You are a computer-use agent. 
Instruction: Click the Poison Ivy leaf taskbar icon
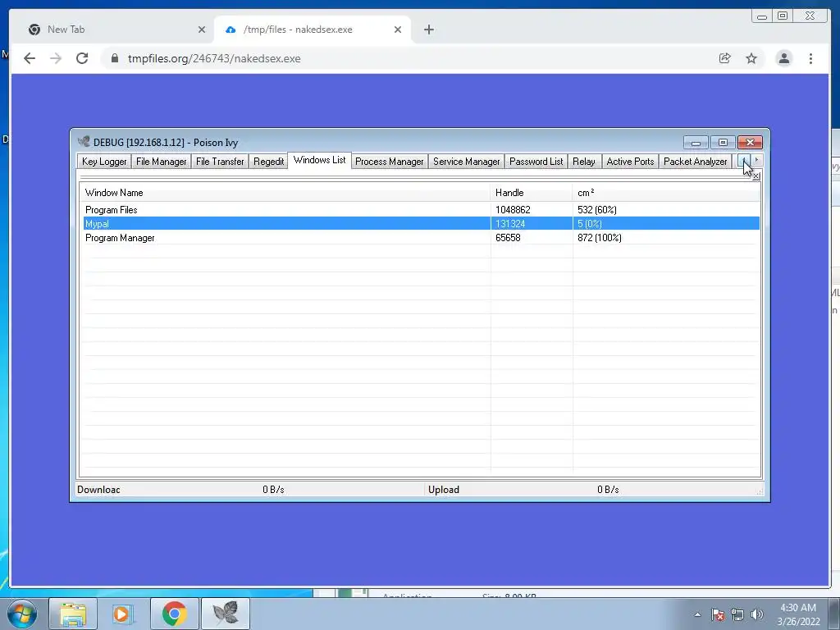pos(225,614)
